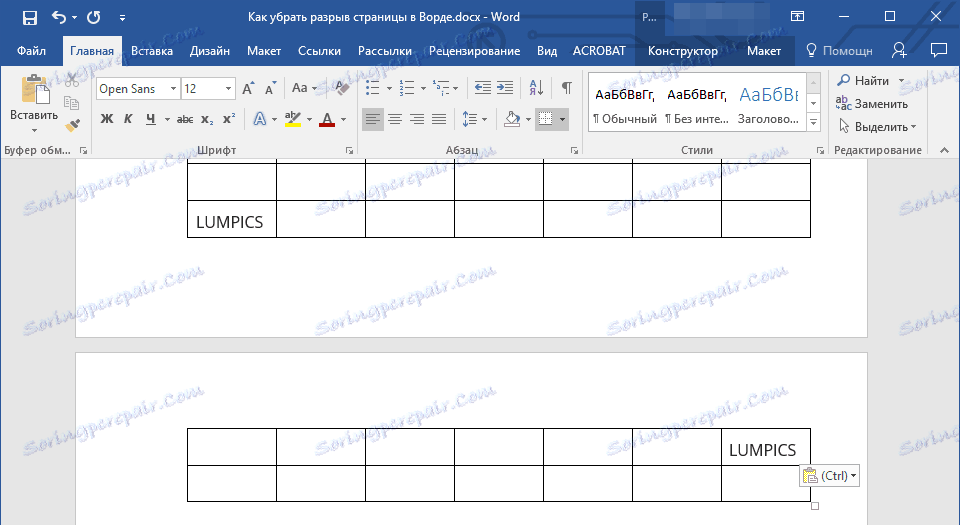This screenshot has width=960, height=525.
Task: Click the Sort A-Z icon
Action: point(536,88)
